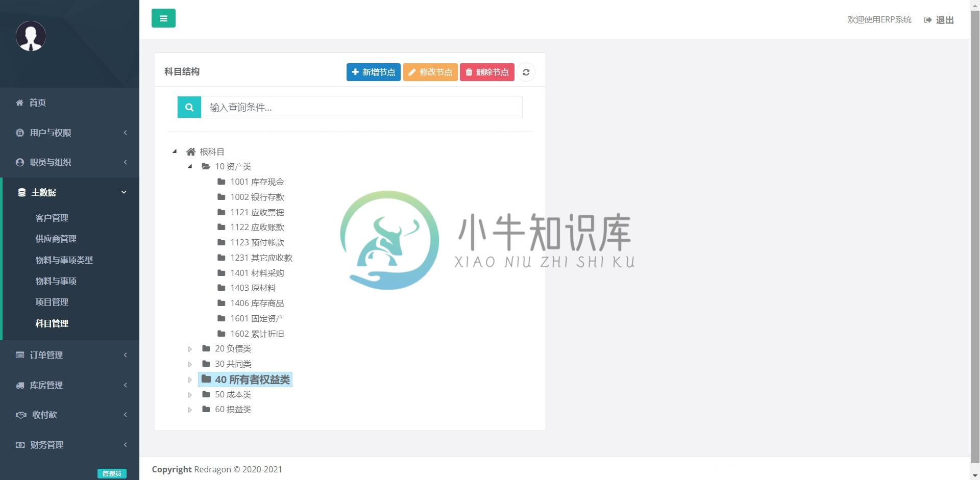Expand the 库房管理 sidebar menu
Viewport: 980px width, 480px height.
[70, 385]
